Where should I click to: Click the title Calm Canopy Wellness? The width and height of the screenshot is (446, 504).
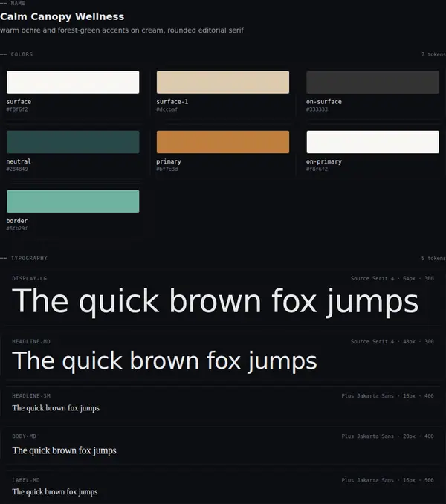coord(62,16)
